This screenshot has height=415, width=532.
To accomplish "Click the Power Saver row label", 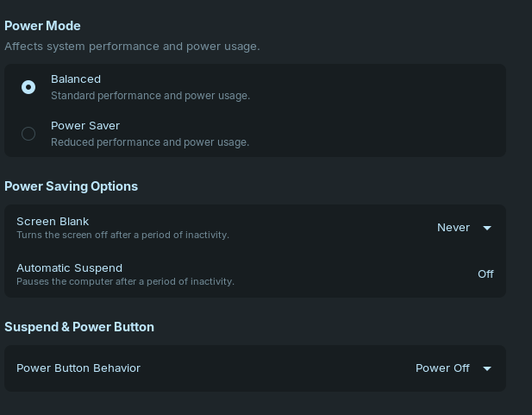I will (85, 126).
